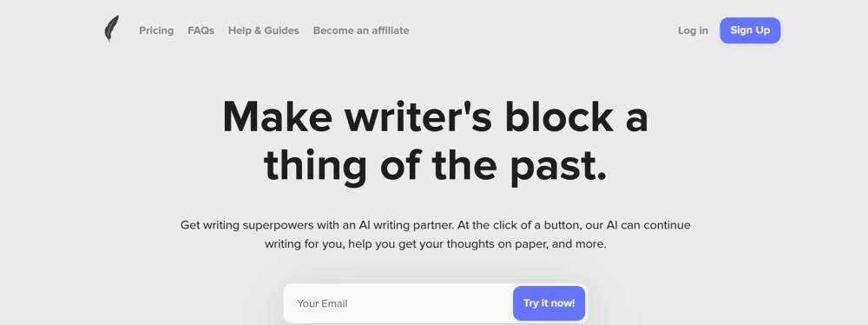Click the feather quill logo icon
This screenshot has width=868, height=325.
(111, 29)
